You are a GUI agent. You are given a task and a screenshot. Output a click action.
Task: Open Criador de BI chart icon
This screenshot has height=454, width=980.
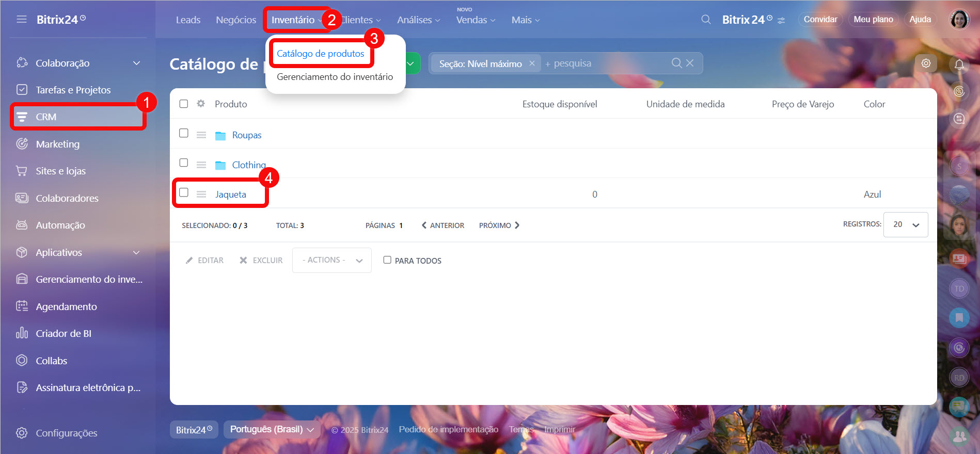pyautogui.click(x=22, y=333)
